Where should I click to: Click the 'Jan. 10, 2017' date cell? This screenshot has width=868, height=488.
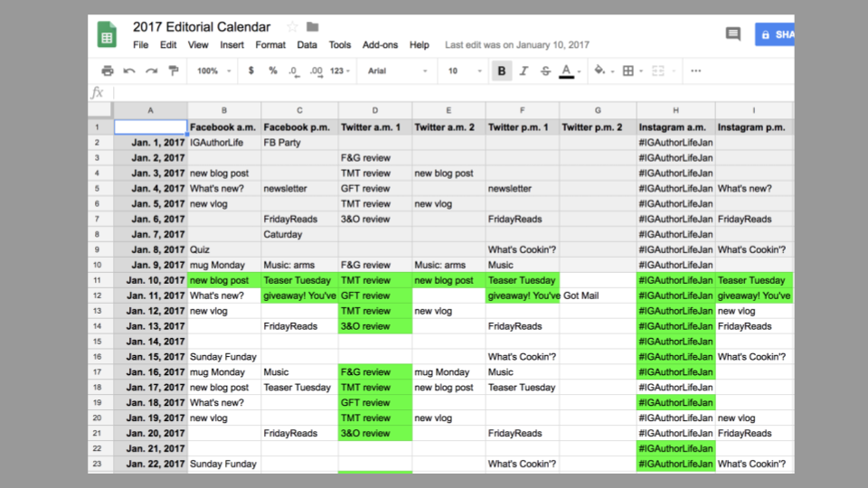[x=151, y=280]
